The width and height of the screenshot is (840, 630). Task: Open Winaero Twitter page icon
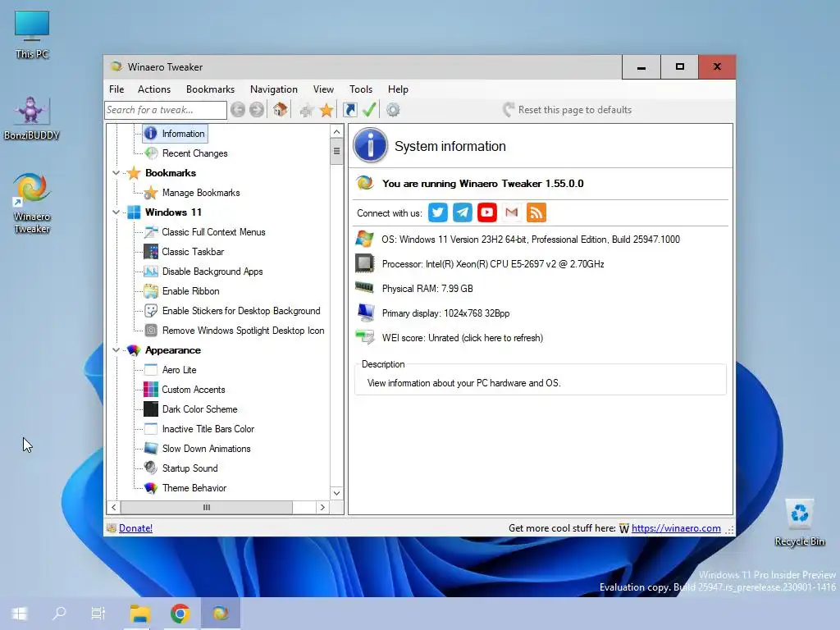coord(438,212)
